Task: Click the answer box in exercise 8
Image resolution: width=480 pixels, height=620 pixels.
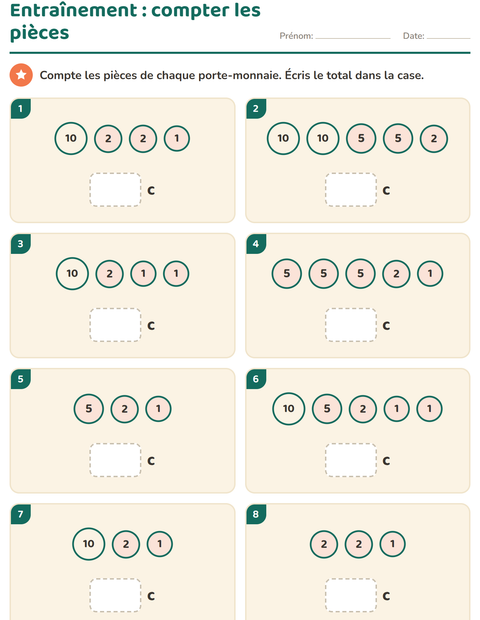Action: (x=351, y=595)
